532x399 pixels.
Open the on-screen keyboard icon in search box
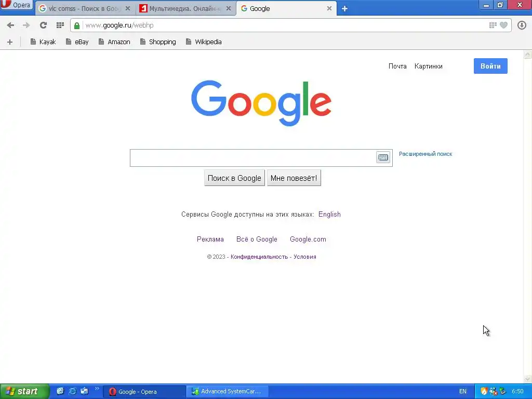(383, 157)
